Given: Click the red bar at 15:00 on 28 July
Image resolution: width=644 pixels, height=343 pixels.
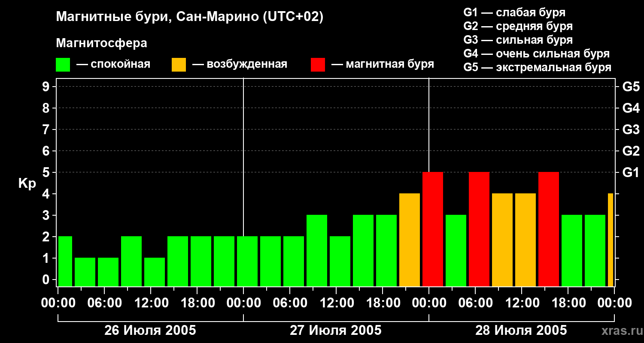Looking at the screenshot, I should (x=549, y=229).
